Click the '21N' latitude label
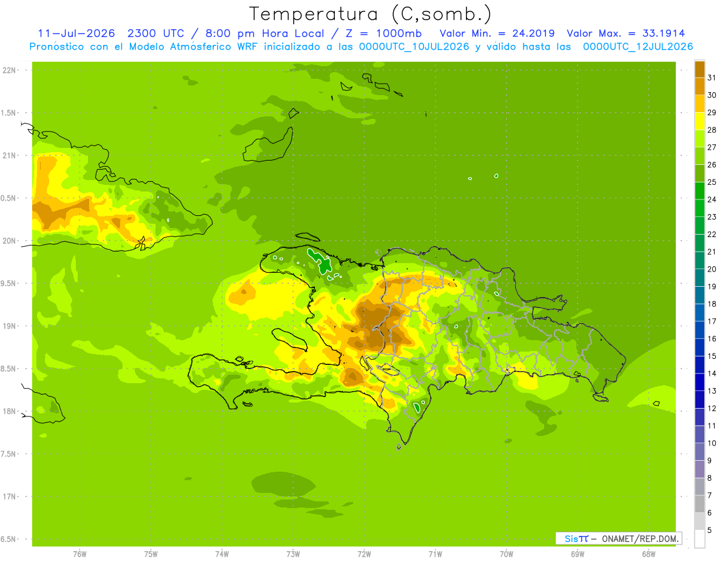Screen dimensions: 728x562 pos(10,155)
